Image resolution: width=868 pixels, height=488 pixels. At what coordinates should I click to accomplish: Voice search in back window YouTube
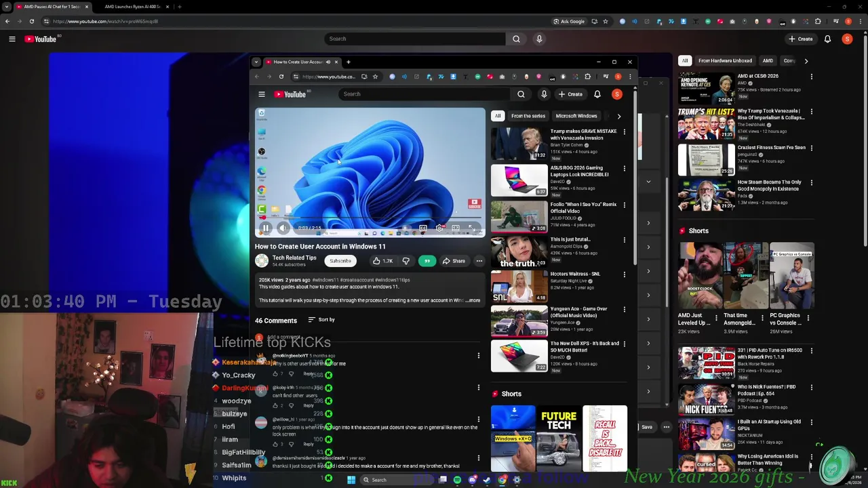pos(539,39)
